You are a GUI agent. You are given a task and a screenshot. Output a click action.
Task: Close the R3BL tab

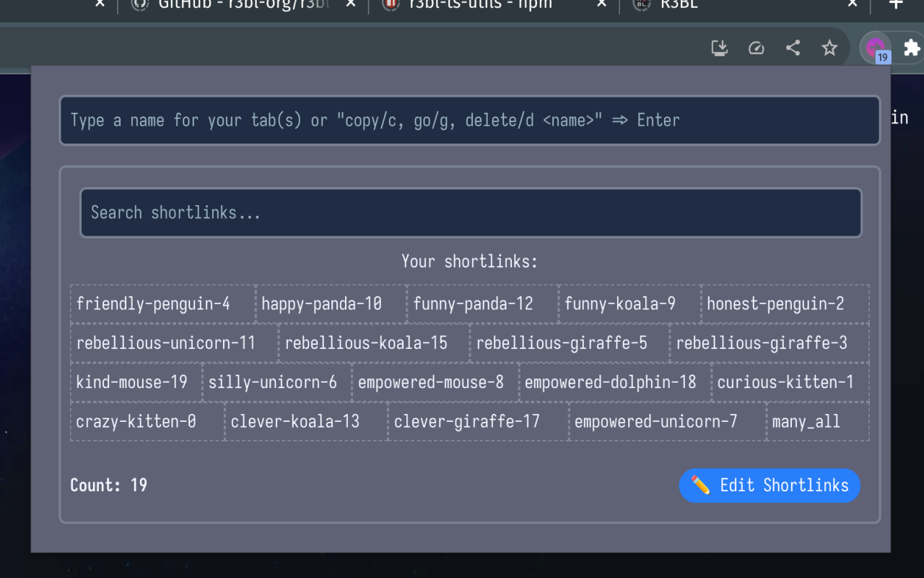(x=853, y=4)
